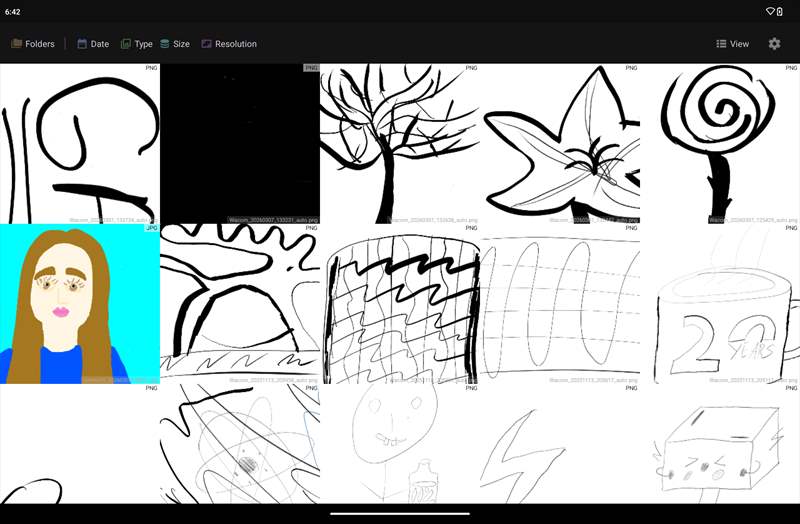Image resolution: width=800 pixels, height=524 pixels.
Task: Open settings gear icon
Action: [x=774, y=44]
